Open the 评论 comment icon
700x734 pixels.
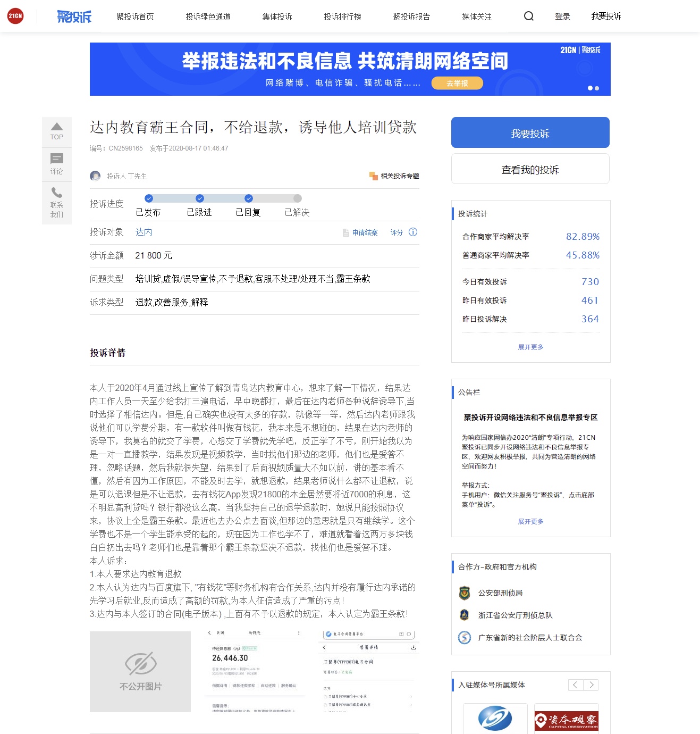coord(57,158)
